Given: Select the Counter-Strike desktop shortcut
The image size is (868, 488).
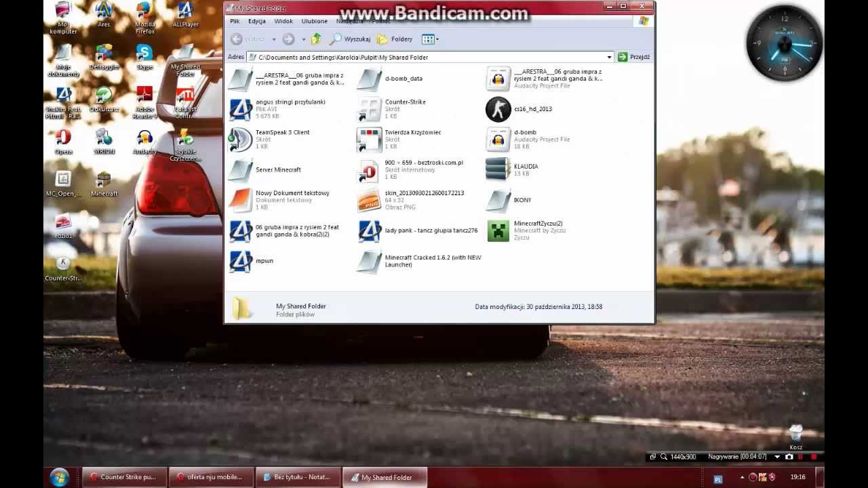Looking at the screenshot, I should click(x=63, y=268).
